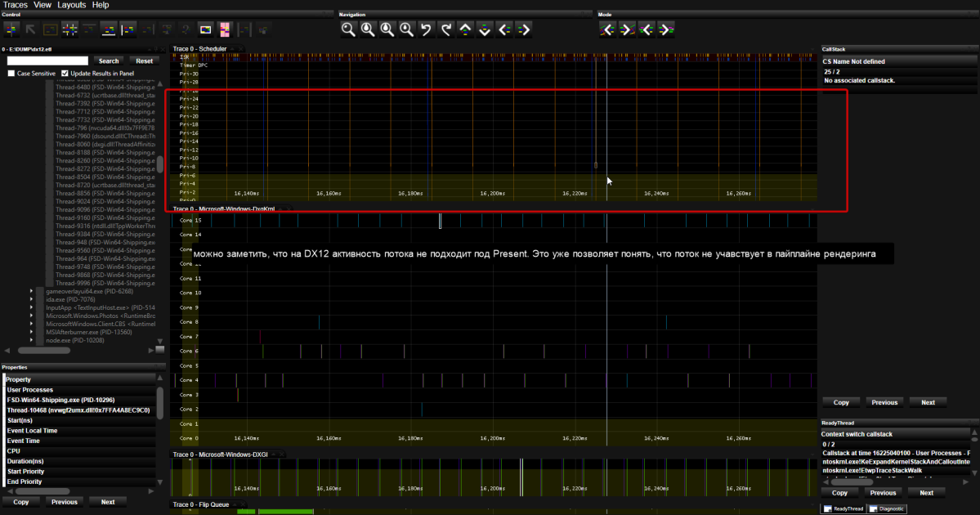This screenshot has width=980, height=515.
Task: Click the process tree vertical scrollbar thumb
Action: 160,164
